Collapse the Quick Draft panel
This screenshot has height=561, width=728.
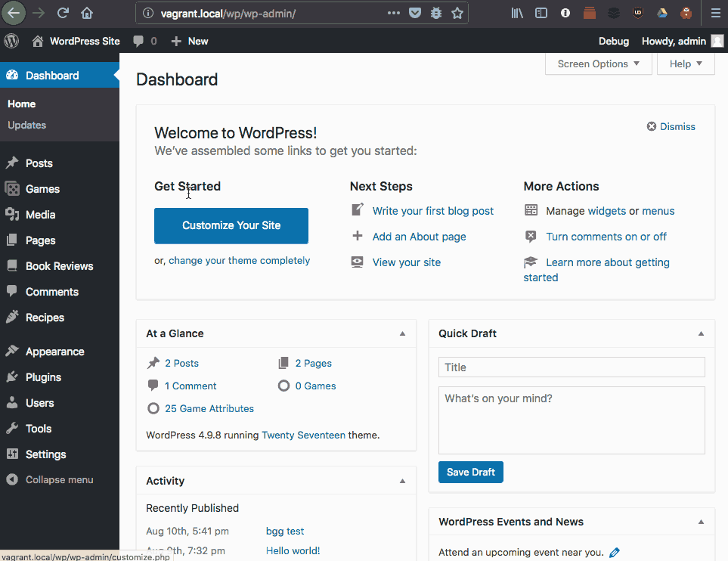(x=701, y=333)
